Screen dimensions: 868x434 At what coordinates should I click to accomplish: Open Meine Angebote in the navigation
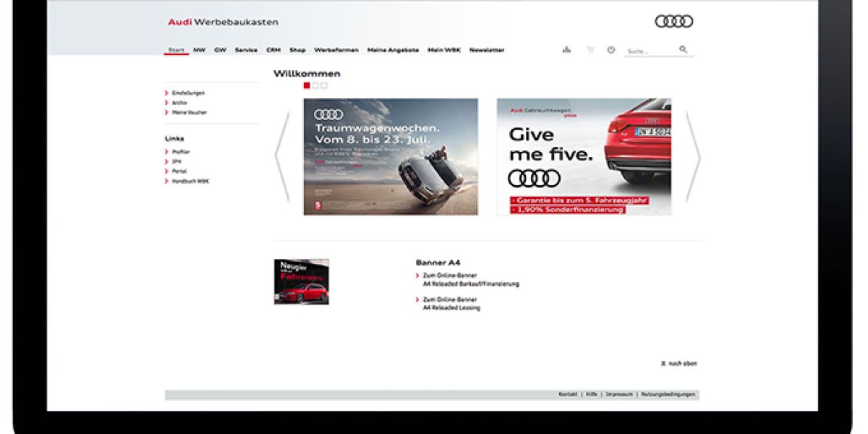393,51
